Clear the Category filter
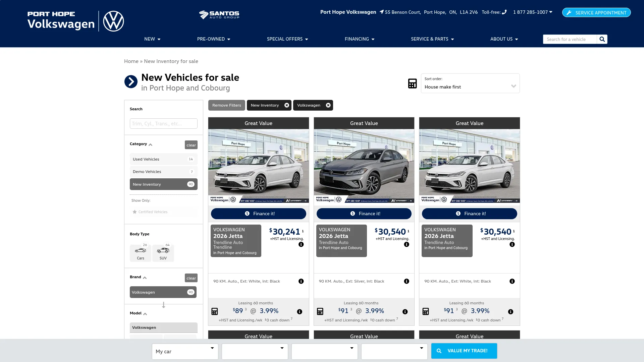Screen dimensions: 644x362 (x=191, y=145)
